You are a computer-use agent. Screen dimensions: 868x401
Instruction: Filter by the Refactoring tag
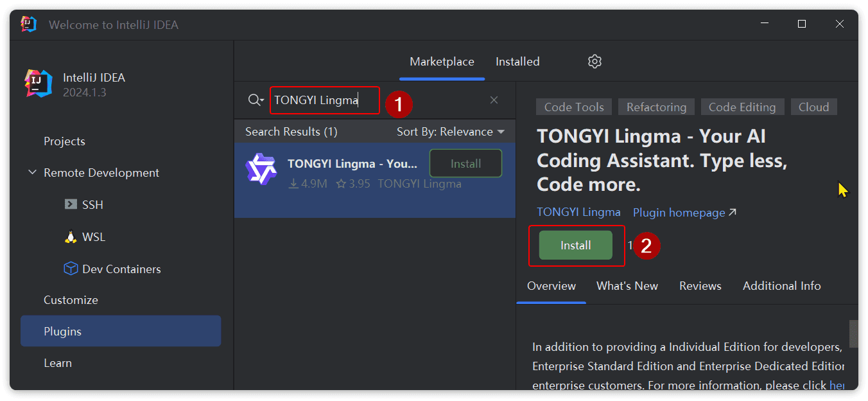(656, 107)
